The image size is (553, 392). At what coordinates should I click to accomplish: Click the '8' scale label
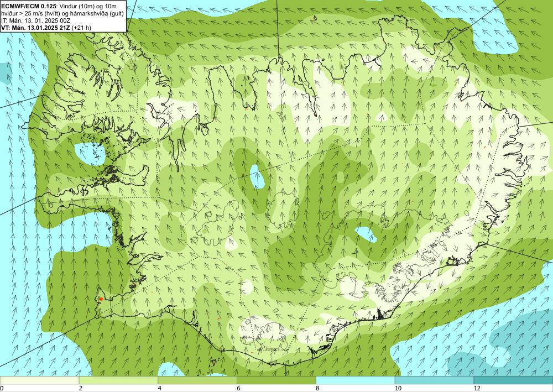point(318,388)
